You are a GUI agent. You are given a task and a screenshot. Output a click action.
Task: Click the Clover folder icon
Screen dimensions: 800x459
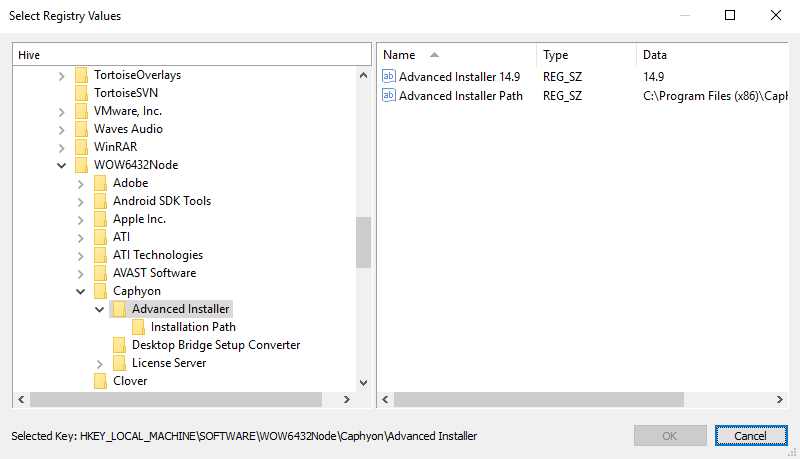[101, 381]
